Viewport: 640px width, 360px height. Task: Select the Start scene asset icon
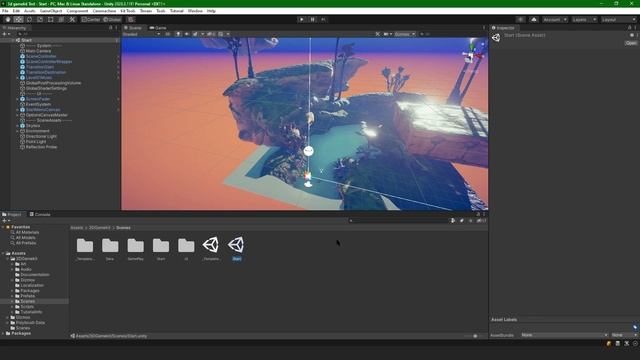236,245
